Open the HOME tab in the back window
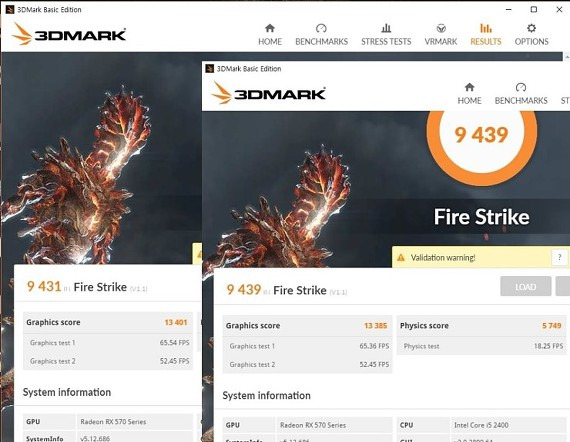The image size is (570, 442). [x=270, y=35]
